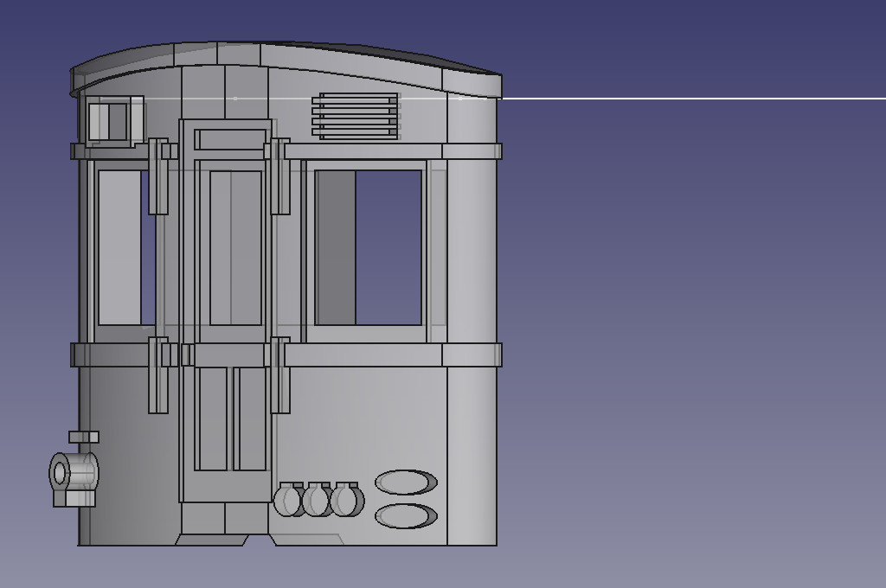Click the lower oval lamp recess

tap(406, 515)
